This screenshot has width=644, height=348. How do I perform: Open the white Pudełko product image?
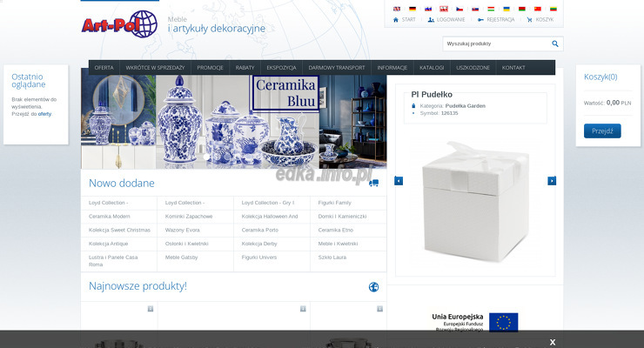click(475, 198)
